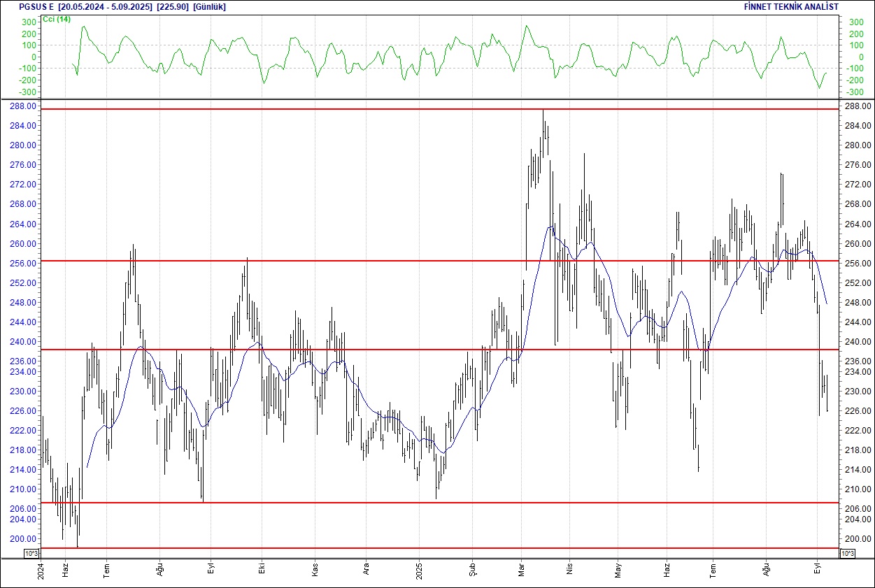
Task: Click 256.00 on the left price axis
Action: tap(24, 264)
